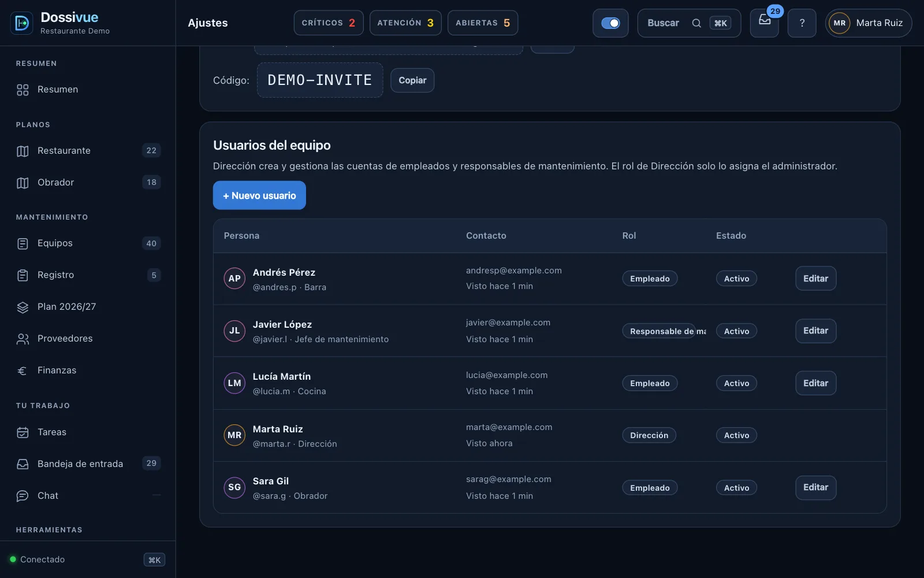The image size is (924, 578).
Task: Click the Nuevo usuario button
Action: coord(259,195)
